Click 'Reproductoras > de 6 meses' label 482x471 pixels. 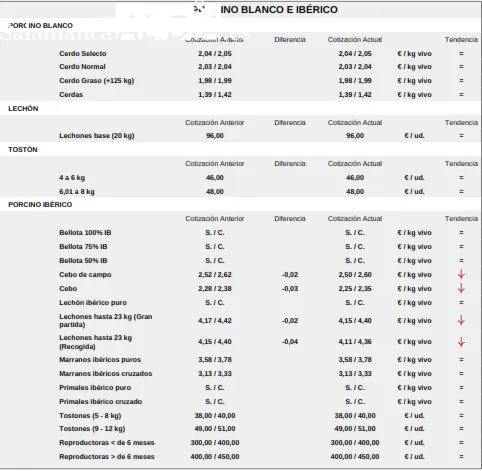point(107,457)
